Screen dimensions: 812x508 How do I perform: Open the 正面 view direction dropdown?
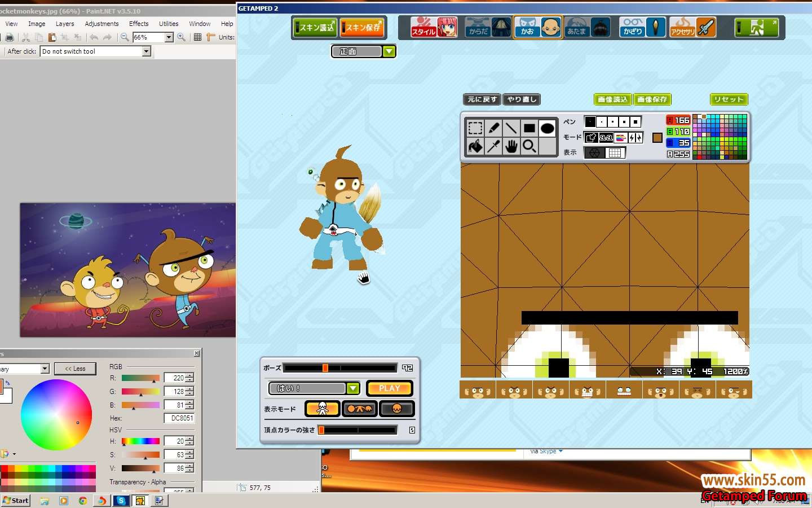click(x=389, y=51)
